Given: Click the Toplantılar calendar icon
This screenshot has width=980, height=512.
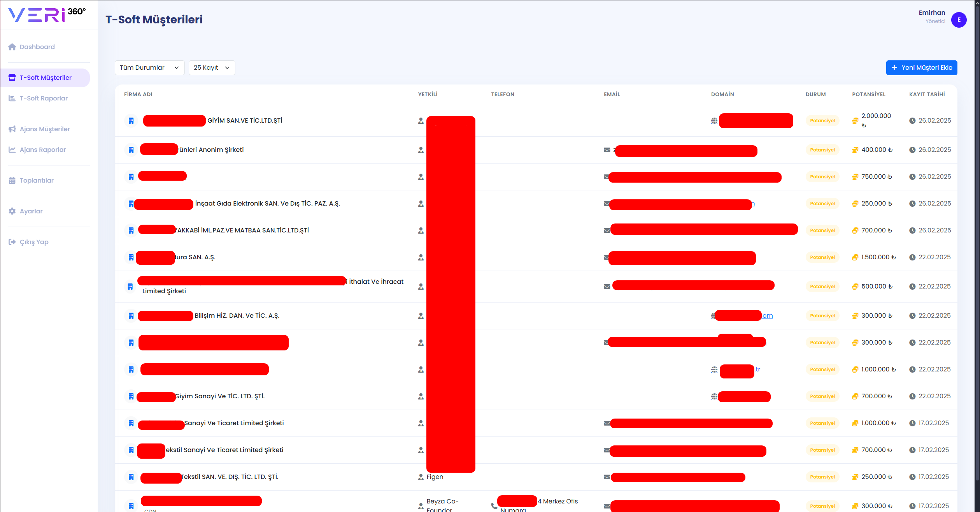Looking at the screenshot, I should (x=12, y=180).
